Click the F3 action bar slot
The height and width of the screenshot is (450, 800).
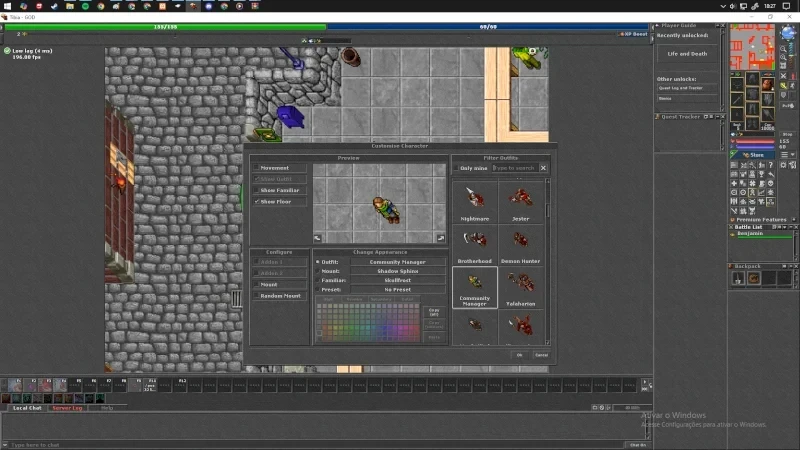tap(45, 385)
